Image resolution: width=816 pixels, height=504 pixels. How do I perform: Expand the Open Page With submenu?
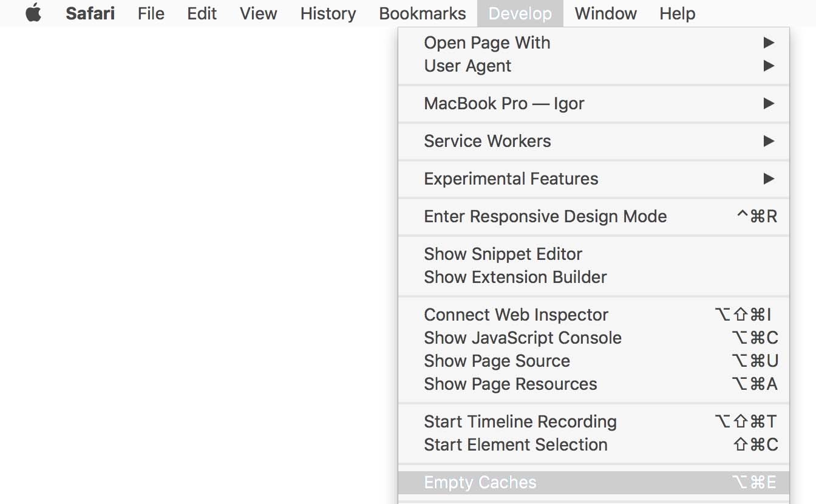click(488, 43)
